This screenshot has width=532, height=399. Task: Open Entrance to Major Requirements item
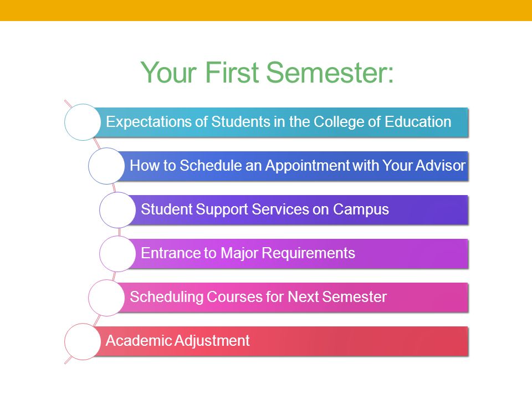click(x=248, y=253)
